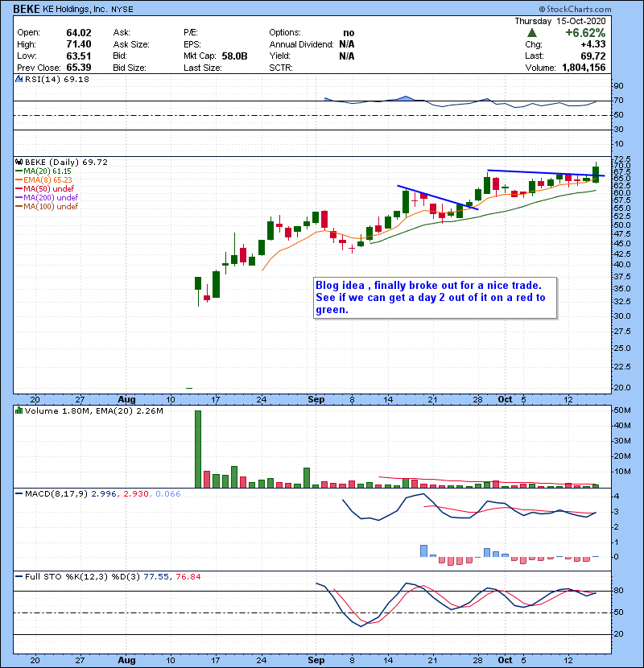Select the EMA(8) 65.23 legend entry

pyautogui.click(x=44, y=180)
